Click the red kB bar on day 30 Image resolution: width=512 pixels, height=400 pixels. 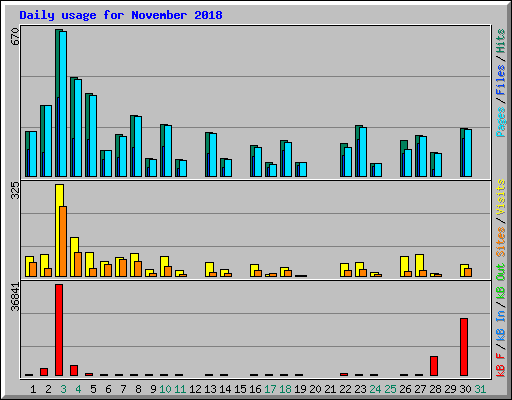click(x=464, y=347)
